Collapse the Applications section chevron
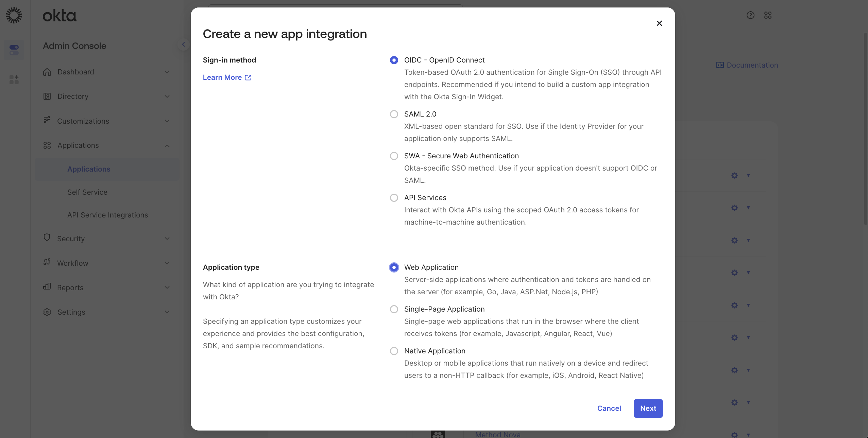The image size is (868, 438). tap(167, 146)
